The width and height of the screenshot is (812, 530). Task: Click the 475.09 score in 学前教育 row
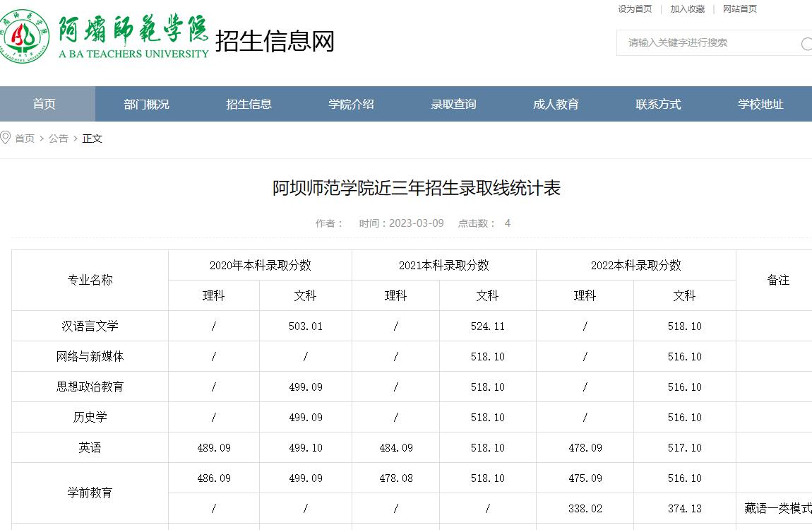coord(585,478)
